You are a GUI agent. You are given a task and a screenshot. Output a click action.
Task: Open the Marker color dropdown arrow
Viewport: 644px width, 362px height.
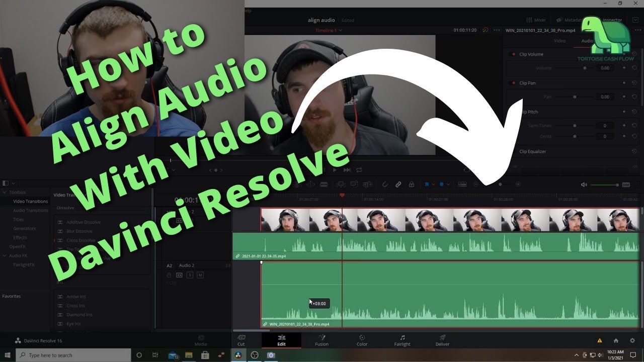point(448,185)
